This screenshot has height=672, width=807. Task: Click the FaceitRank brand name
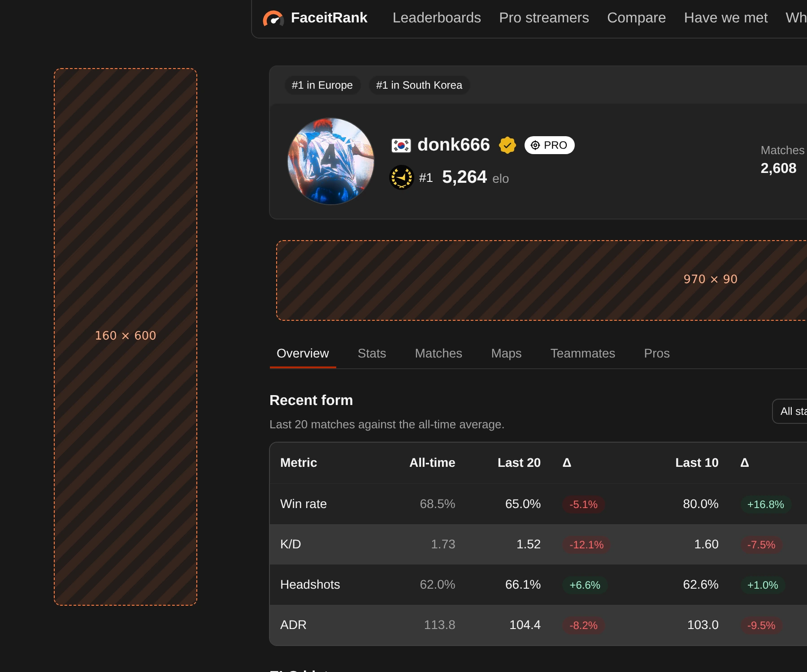point(329,17)
